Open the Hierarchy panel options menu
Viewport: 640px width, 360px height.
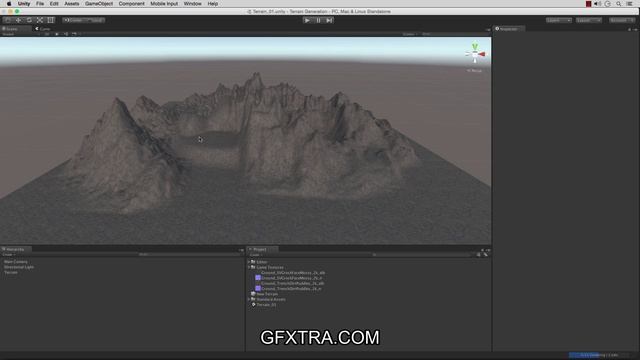coord(241,250)
